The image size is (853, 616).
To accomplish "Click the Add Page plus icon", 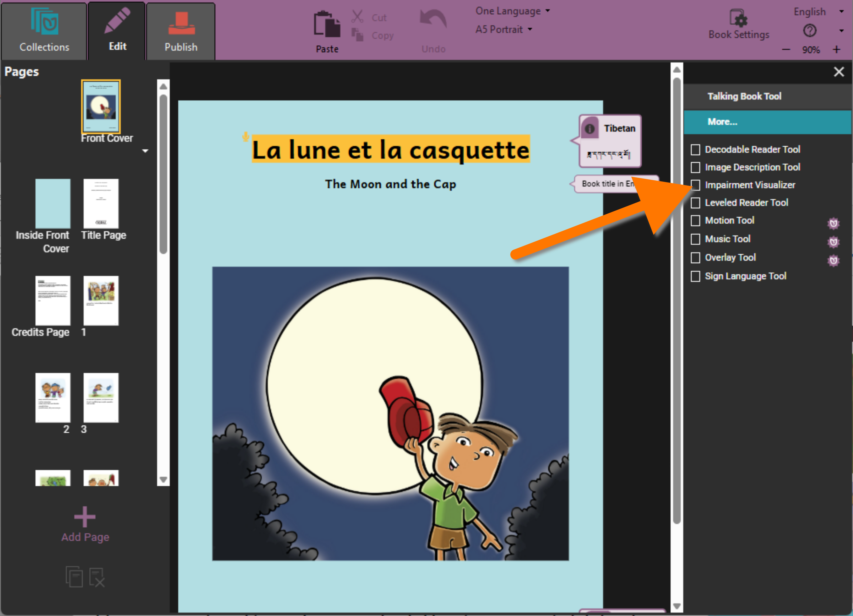I will 85,517.
